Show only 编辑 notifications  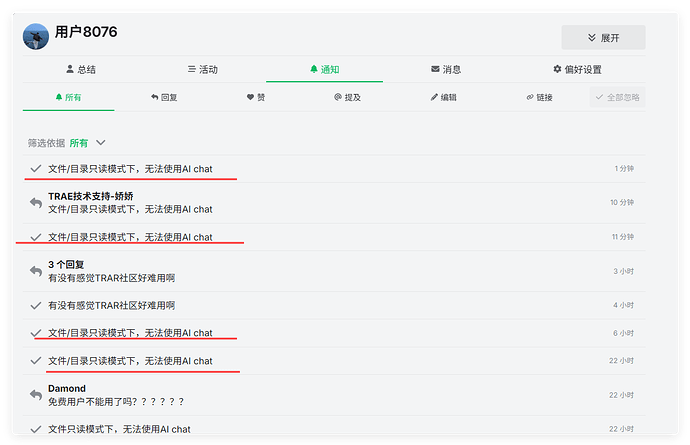point(443,97)
